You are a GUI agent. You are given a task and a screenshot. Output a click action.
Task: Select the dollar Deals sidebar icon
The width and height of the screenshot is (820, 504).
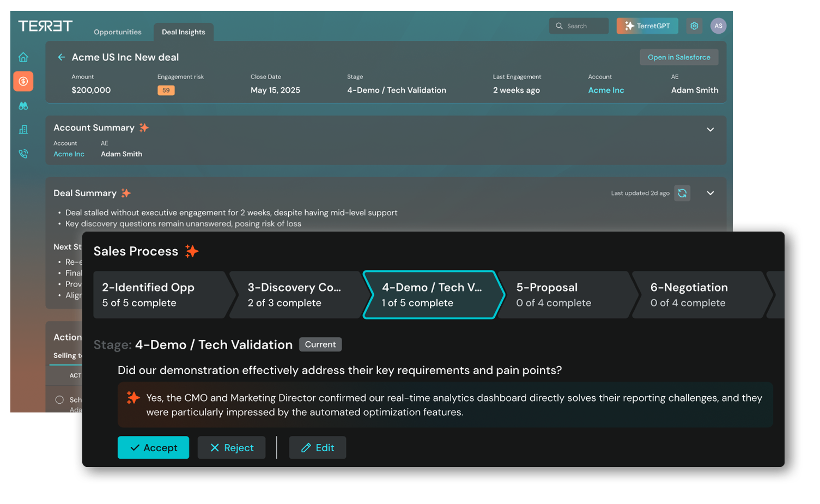(x=23, y=81)
